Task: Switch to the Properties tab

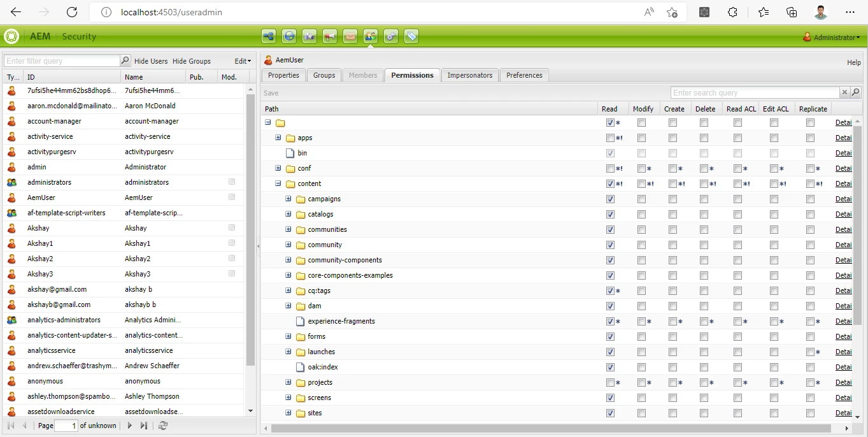Action: click(x=283, y=75)
